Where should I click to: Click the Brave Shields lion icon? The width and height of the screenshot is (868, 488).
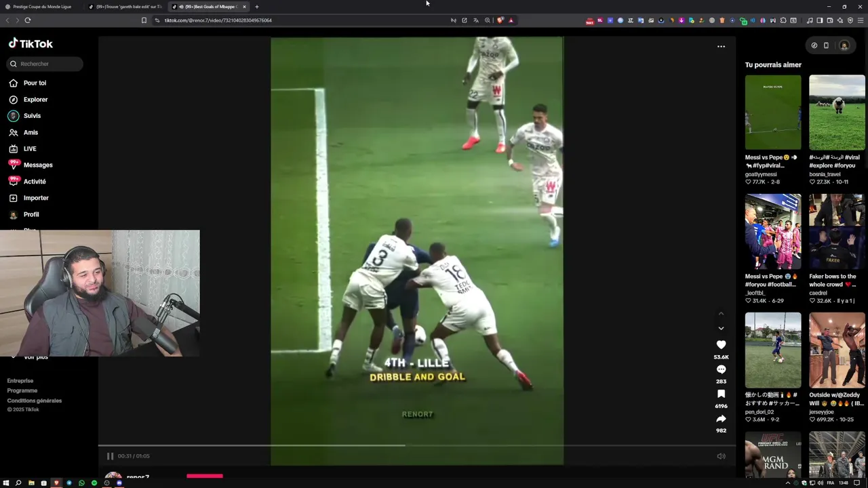500,20
